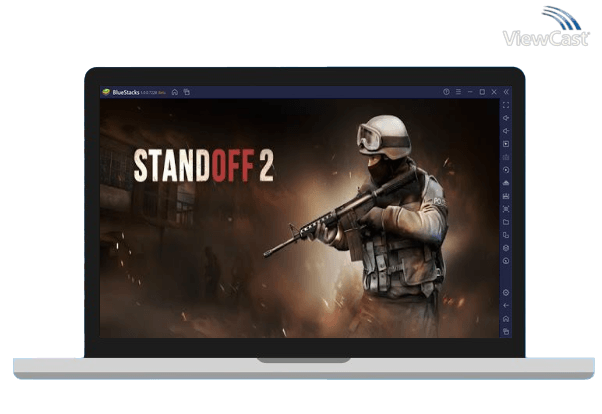Open the help question mark icon

tap(446, 92)
